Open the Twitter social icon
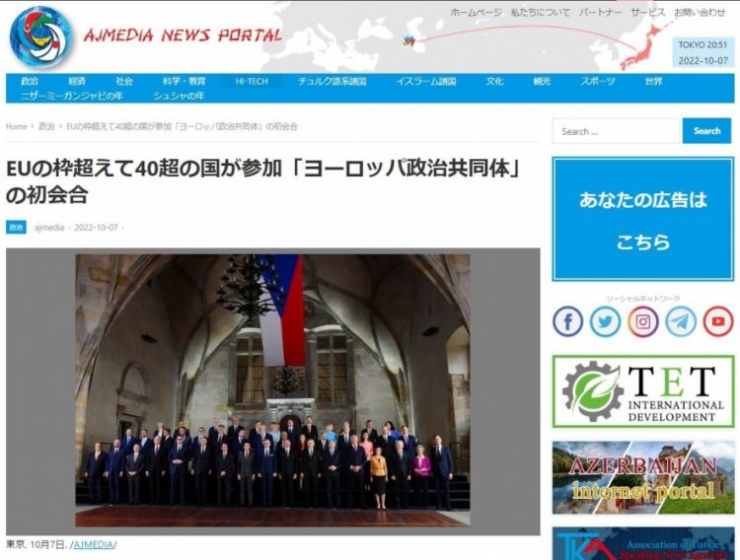Viewport: 740px width, 560px height. click(x=605, y=321)
